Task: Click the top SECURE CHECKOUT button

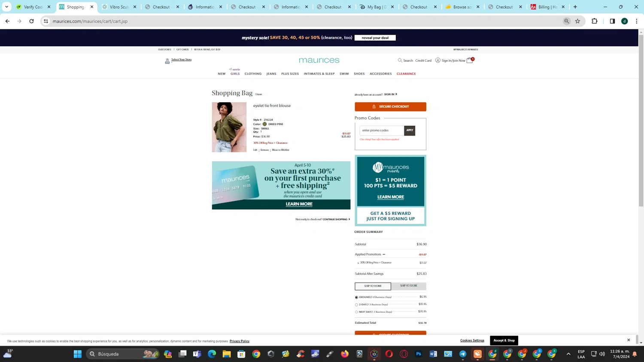Action: [x=390, y=106]
